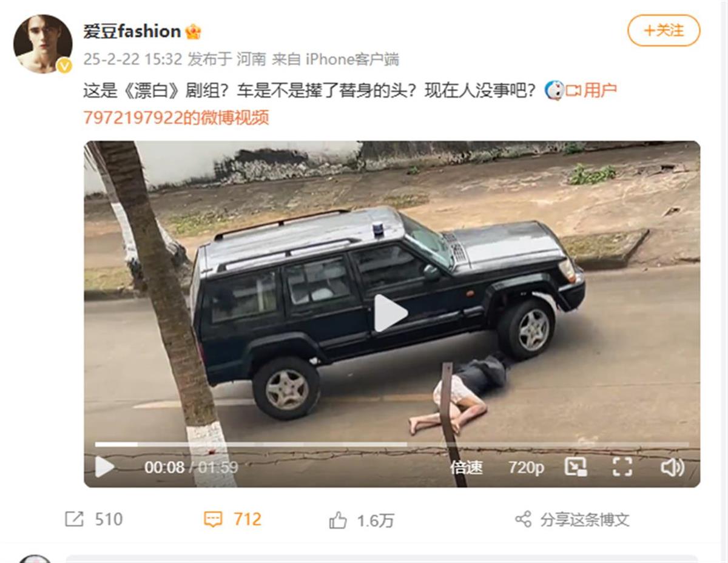Viewport: 728px width, 563px height.
Task: Click the 爱豆fashion profile avatar
Action: click(42, 44)
